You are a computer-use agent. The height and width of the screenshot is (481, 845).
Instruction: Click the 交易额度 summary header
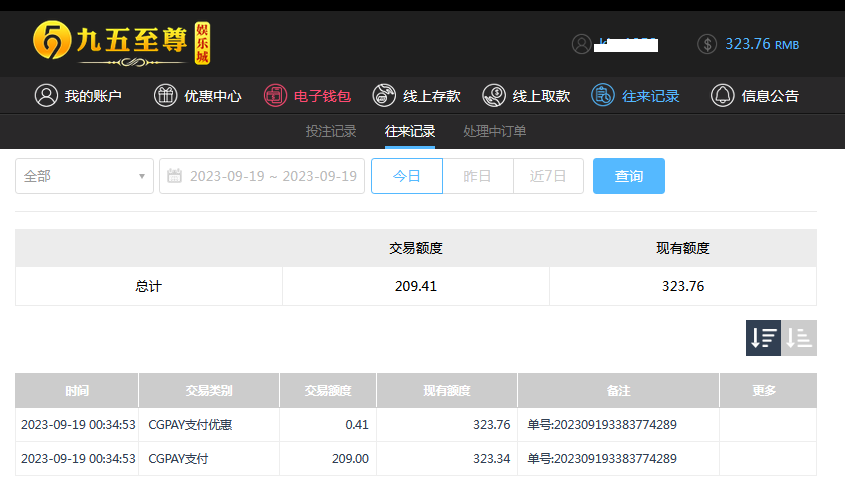click(x=415, y=248)
